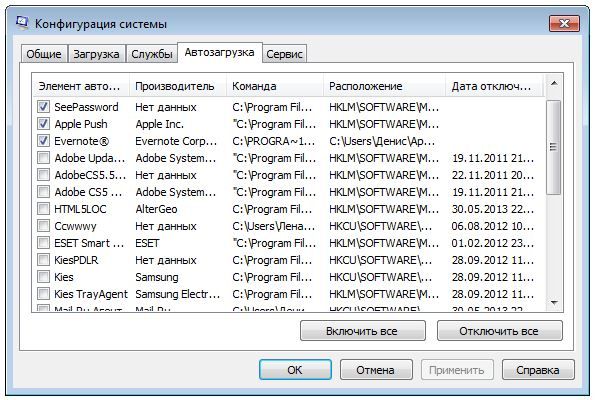The image size is (595, 400).
Task: Click the '01.02.2012 23...' date cell
Action: coord(493,243)
